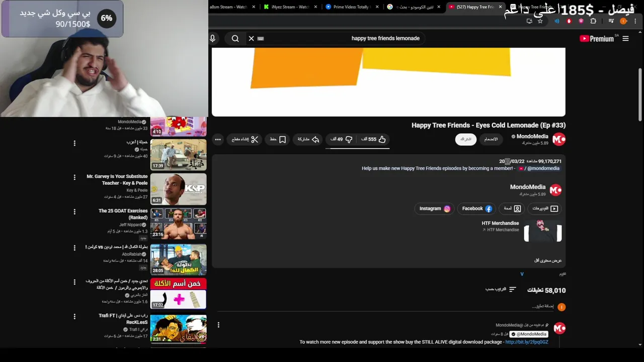Click 'The 25 GOAT Exercises (Ranked)' title
The width and height of the screenshot is (644, 362).
tap(123, 214)
